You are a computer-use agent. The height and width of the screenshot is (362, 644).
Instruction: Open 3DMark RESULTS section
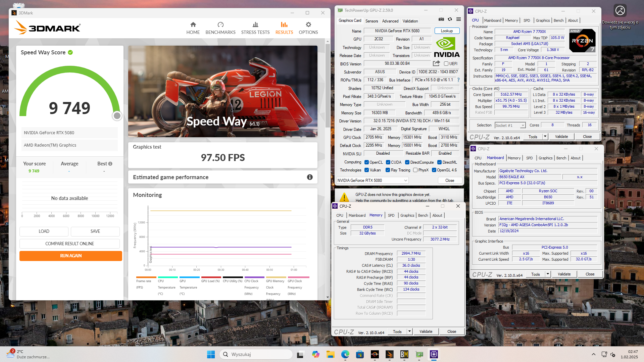284,28
